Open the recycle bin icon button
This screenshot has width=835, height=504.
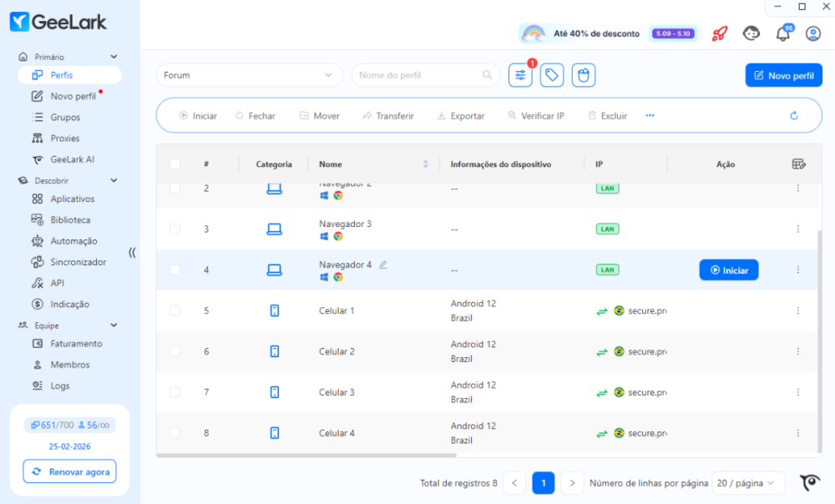(584, 76)
